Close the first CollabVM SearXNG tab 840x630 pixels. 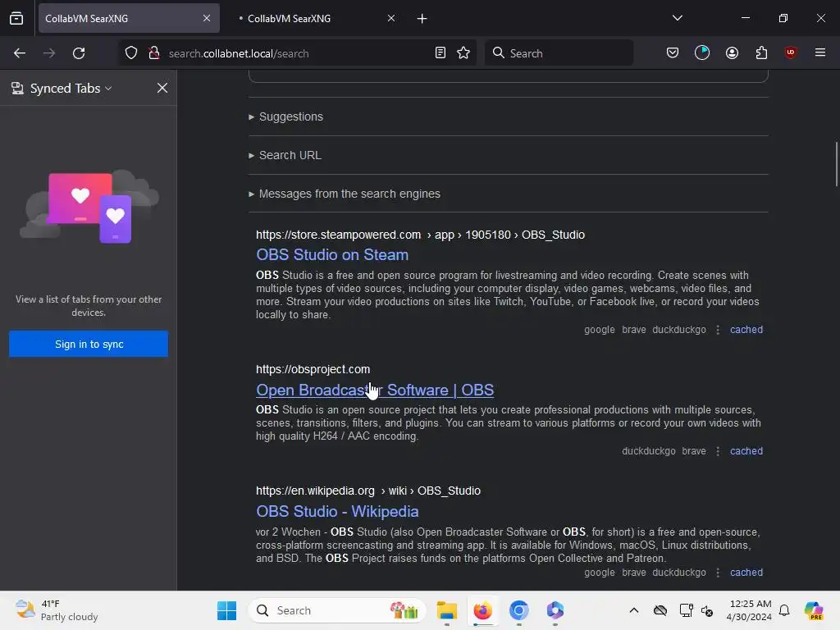207,18
